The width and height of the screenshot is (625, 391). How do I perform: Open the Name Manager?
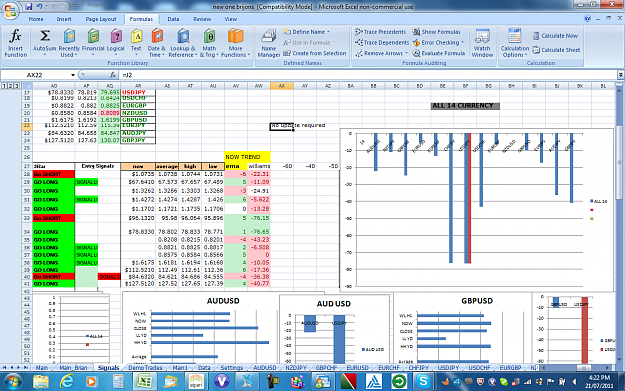pos(269,43)
